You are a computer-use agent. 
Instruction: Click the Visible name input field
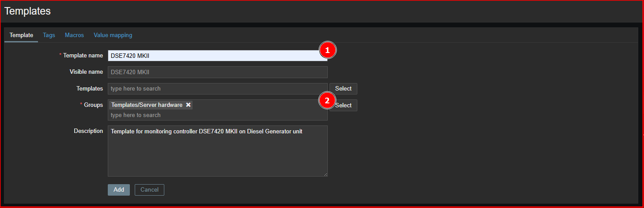[x=218, y=72]
